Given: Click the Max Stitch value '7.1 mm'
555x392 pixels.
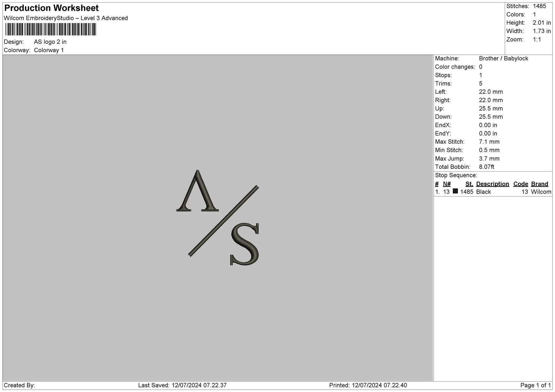Looking at the screenshot, I should [x=489, y=142].
